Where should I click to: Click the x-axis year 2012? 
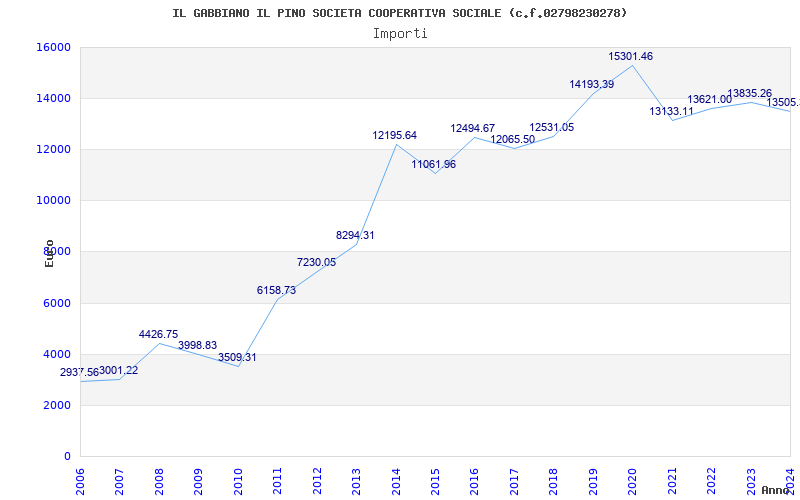(317, 481)
